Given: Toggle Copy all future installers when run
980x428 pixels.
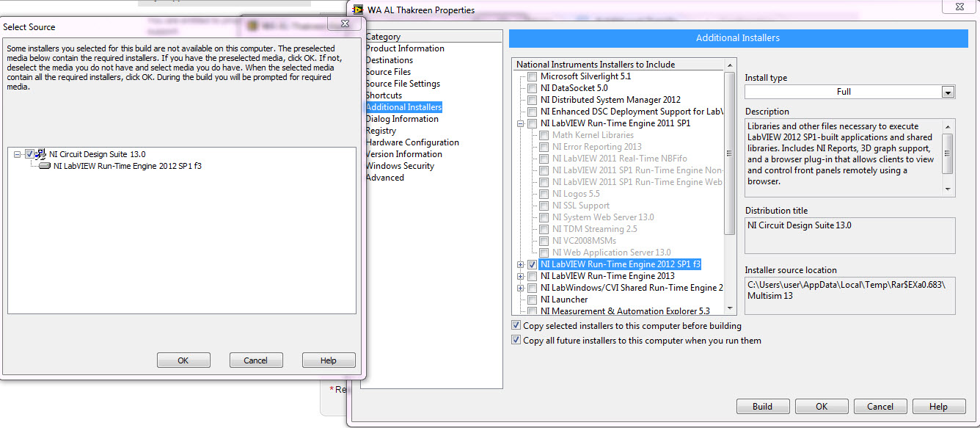Looking at the screenshot, I should pos(516,341).
